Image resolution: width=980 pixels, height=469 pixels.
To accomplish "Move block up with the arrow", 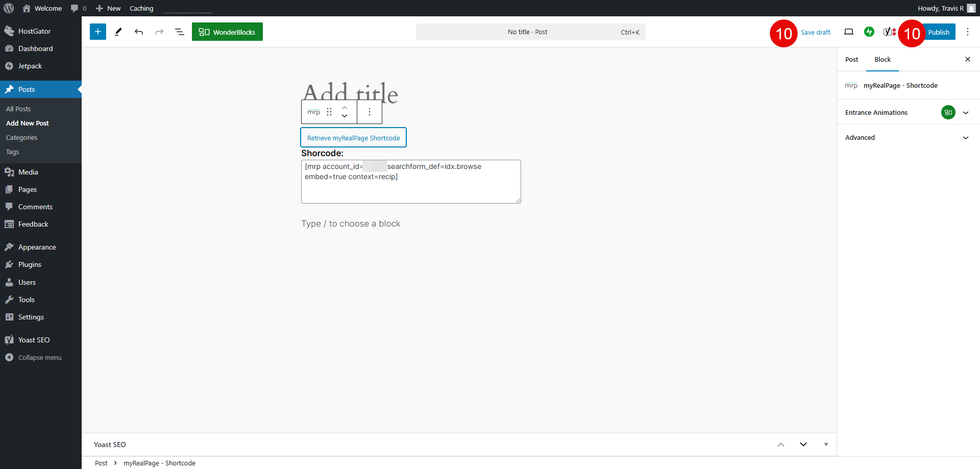I will pyautogui.click(x=345, y=108).
